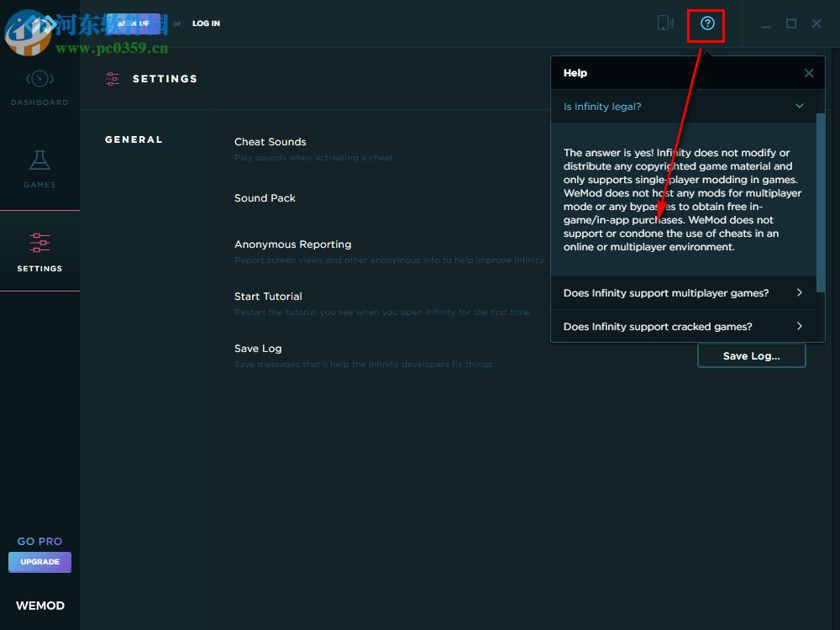Click the Sound Pack setting label
840x630 pixels.
(x=265, y=197)
